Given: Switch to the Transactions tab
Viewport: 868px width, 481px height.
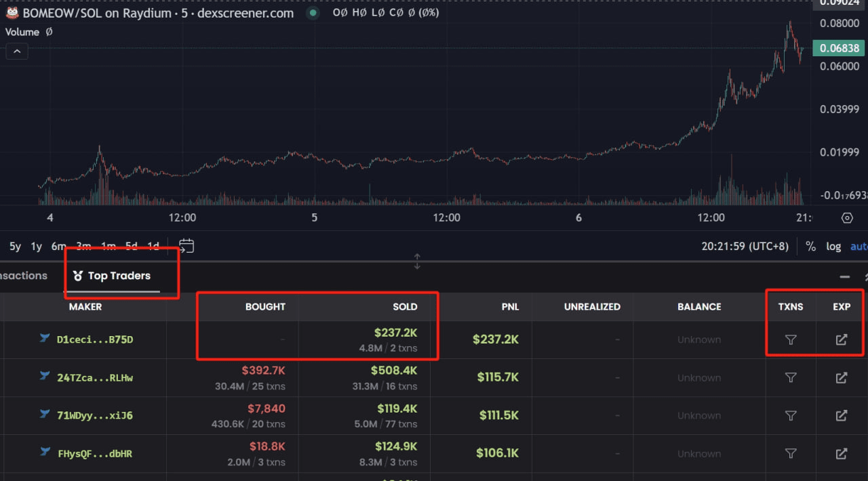Looking at the screenshot, I should 23,276.
